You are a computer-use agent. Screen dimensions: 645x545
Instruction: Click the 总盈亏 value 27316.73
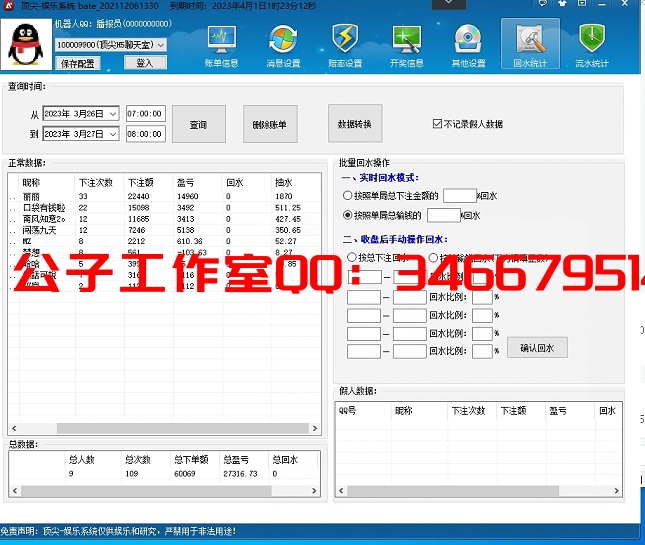coord(240,474)
